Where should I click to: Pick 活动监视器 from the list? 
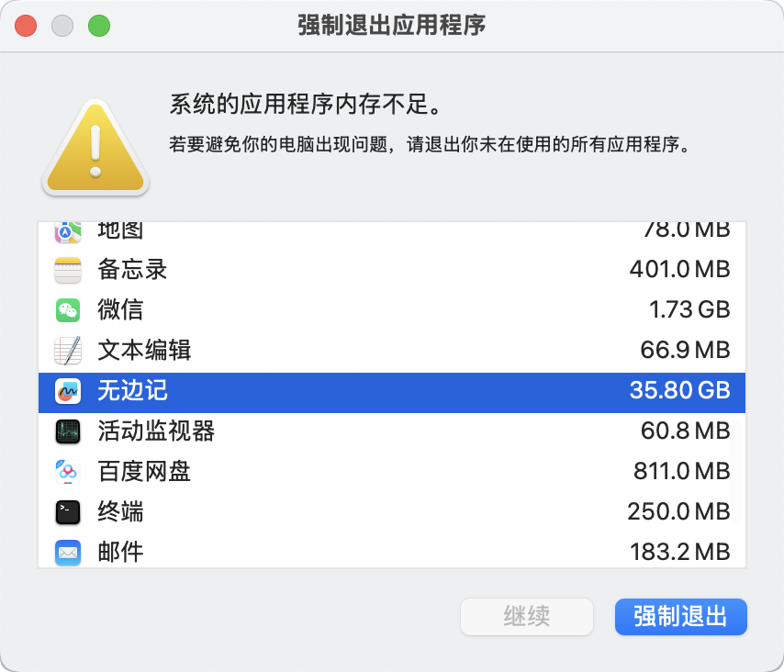pos(156,431)
